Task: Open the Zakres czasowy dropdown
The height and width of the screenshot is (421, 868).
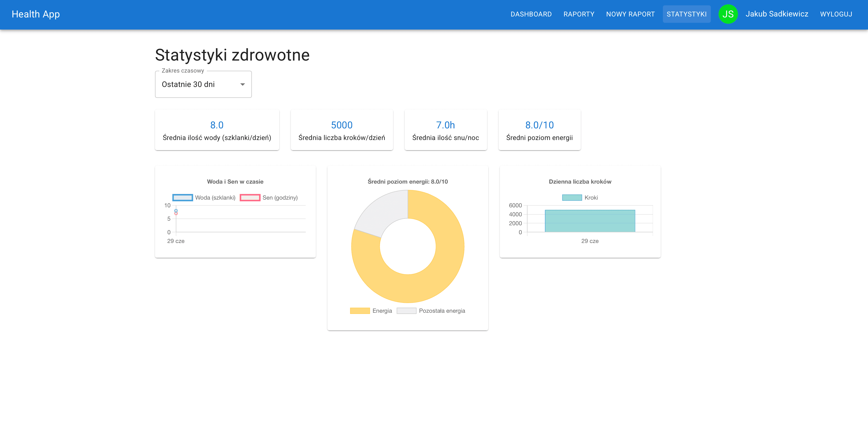Action: [x=203, y=84]
